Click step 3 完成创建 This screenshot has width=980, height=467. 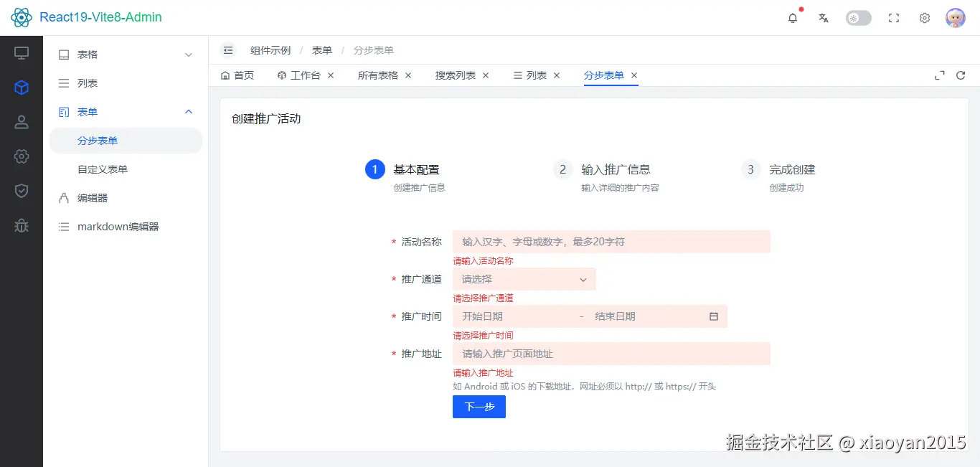pos(778,177)
